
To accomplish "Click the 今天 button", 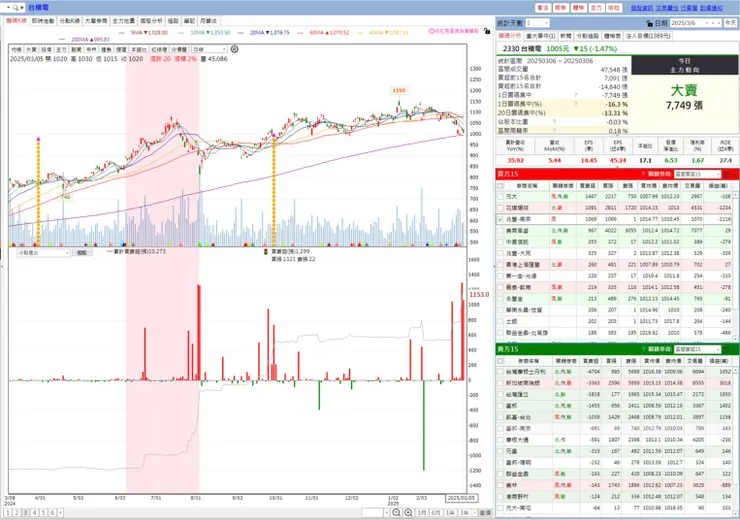I will point(730,23).
